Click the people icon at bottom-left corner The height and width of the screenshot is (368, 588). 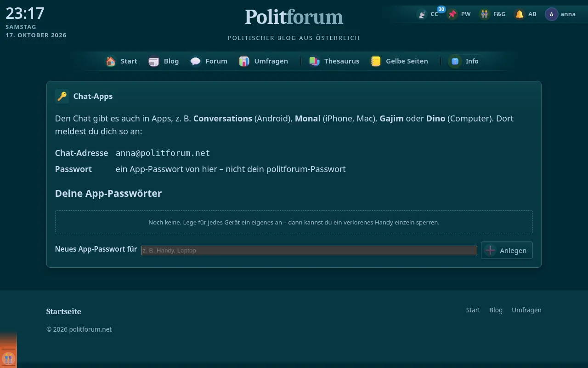pyautogui.click(x=8, y=358)
